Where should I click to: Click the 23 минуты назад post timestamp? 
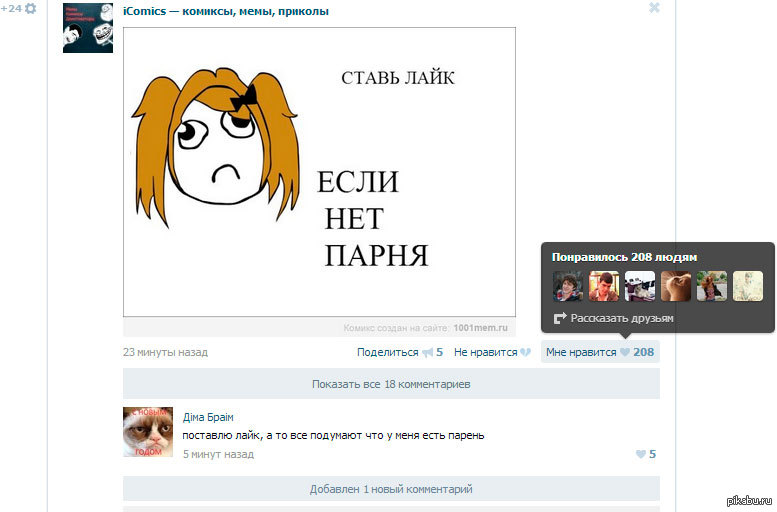[x=166, y=352]
